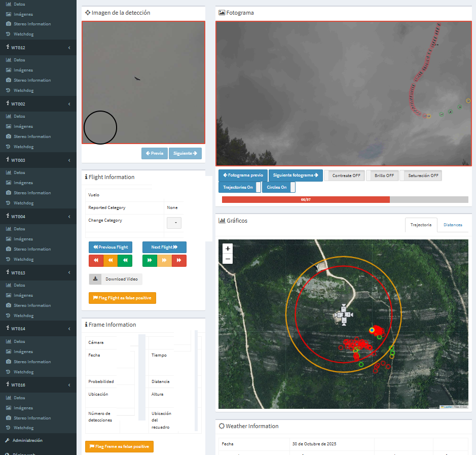Click Download Video button
The height and width of the screenshot is (455, 476).
coord(116,279)
